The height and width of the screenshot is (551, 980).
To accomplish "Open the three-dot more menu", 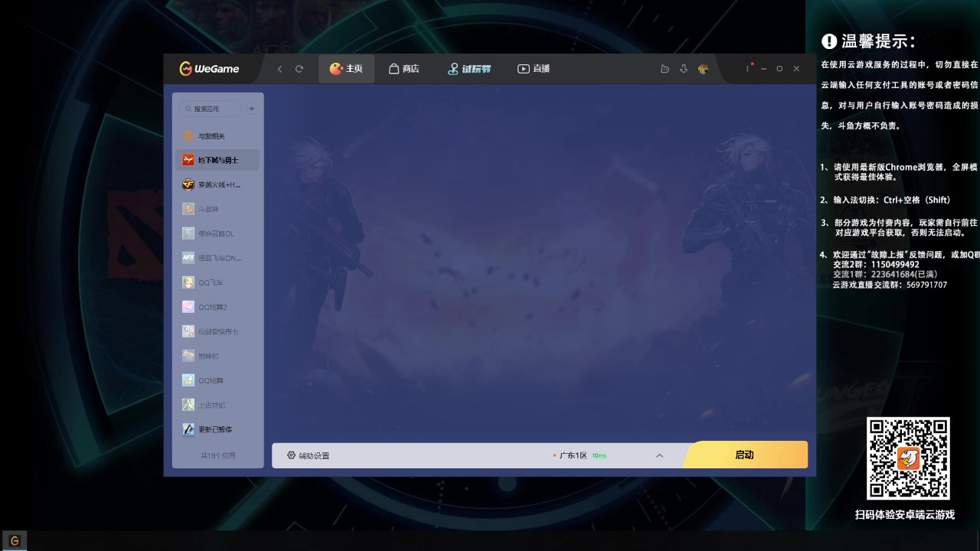I will (x=748, y=69).
